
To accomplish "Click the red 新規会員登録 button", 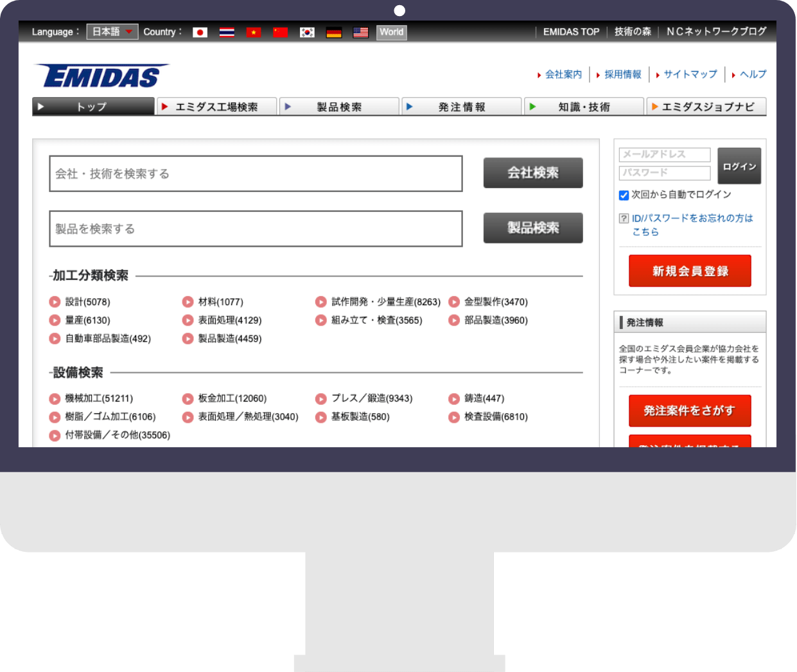I will 690,271.
